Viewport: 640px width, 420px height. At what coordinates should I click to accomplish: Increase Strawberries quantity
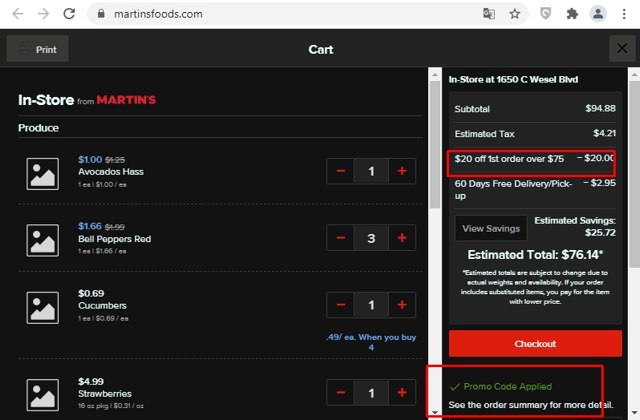402,393
